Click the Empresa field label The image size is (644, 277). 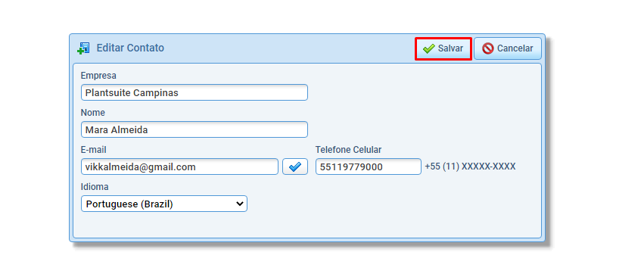(98, 76)
